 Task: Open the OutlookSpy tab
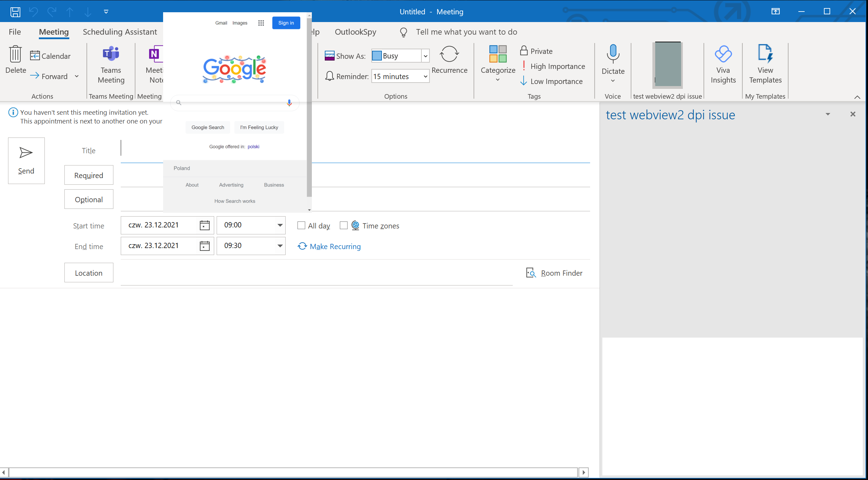click(x=355, y=32)
